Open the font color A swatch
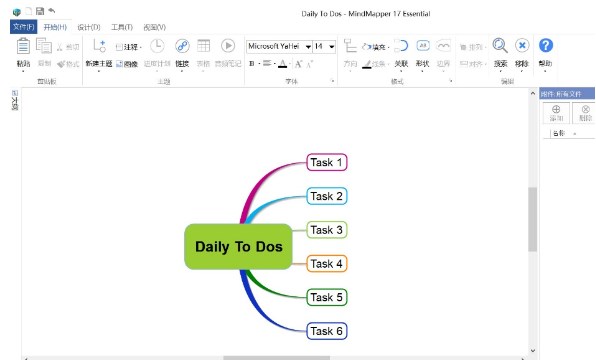Image resolution: width=596 pixels, height=360 pixels. 282,63
